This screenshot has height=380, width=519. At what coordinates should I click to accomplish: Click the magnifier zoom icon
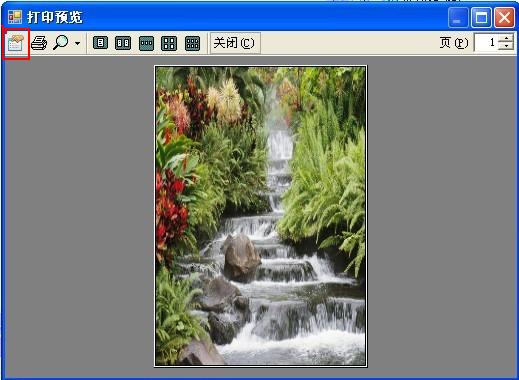61,43
